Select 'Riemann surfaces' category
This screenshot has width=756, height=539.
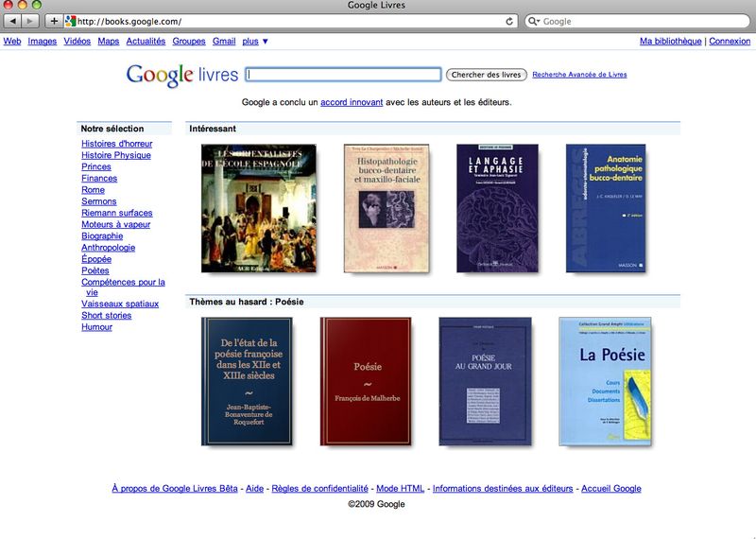(116, 214)
